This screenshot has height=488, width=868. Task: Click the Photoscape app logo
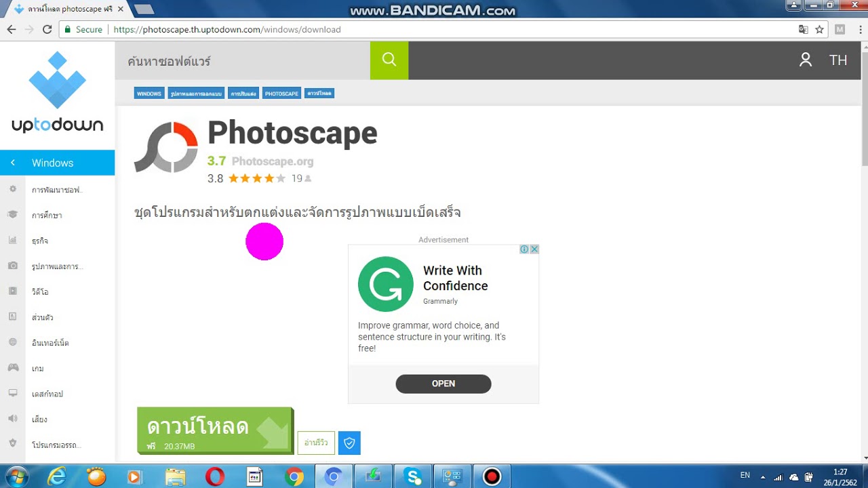(166, 148)
